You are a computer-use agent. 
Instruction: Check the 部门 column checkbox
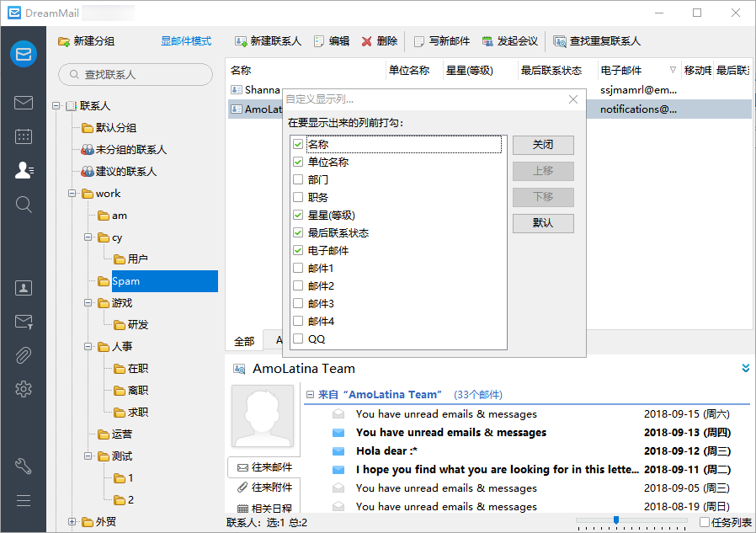point(298,179)
